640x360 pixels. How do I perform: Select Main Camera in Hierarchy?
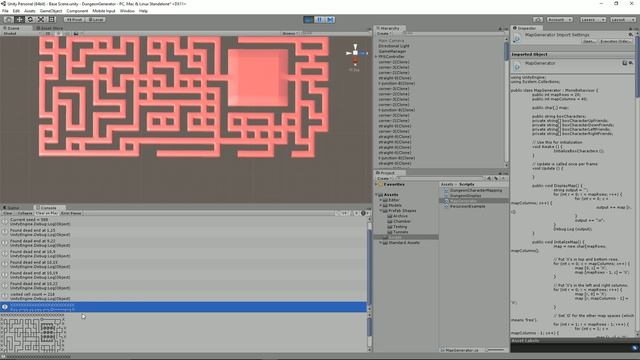(391, 41)
